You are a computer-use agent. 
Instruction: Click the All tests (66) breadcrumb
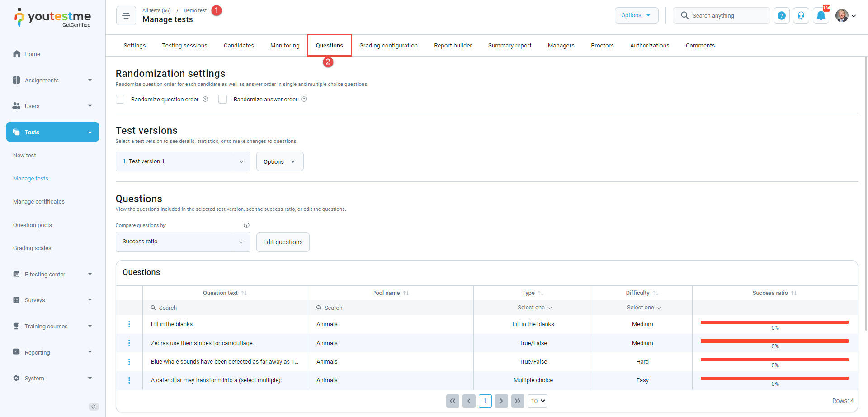[x=156, y=10]
